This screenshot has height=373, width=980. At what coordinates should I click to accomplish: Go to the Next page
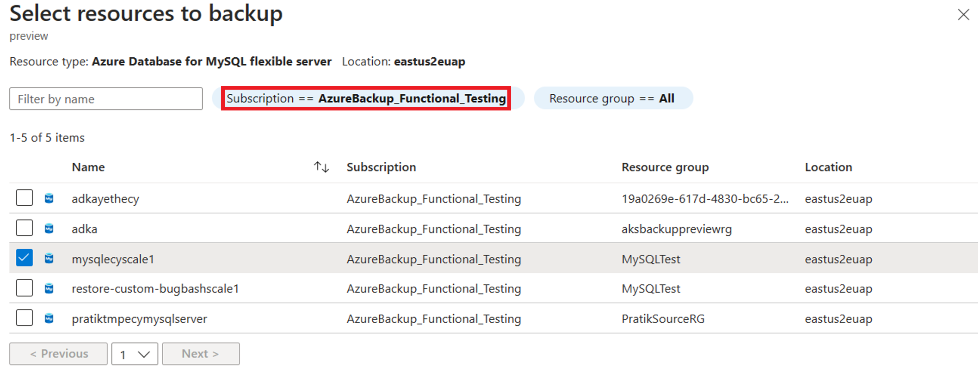[x=201, y=354]
